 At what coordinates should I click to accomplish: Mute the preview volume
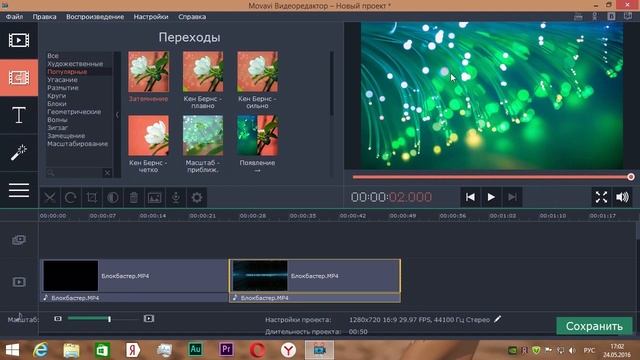[622, 197]
